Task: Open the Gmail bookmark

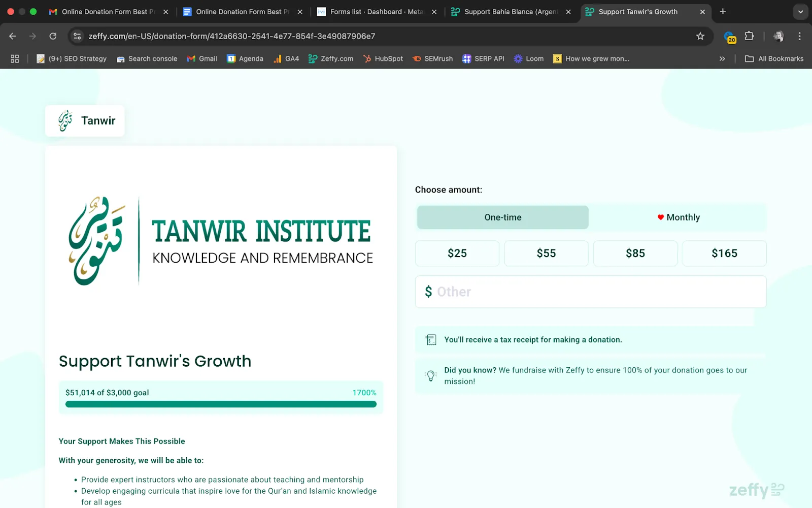Action: click(x=202, y=59)
